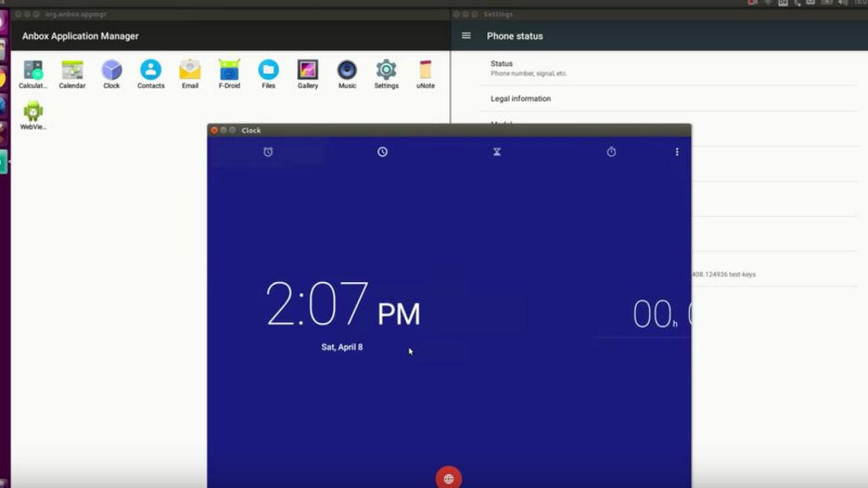Screen dimensions: 868x488
Task: Open the Music app
Action: pos(347,72)
